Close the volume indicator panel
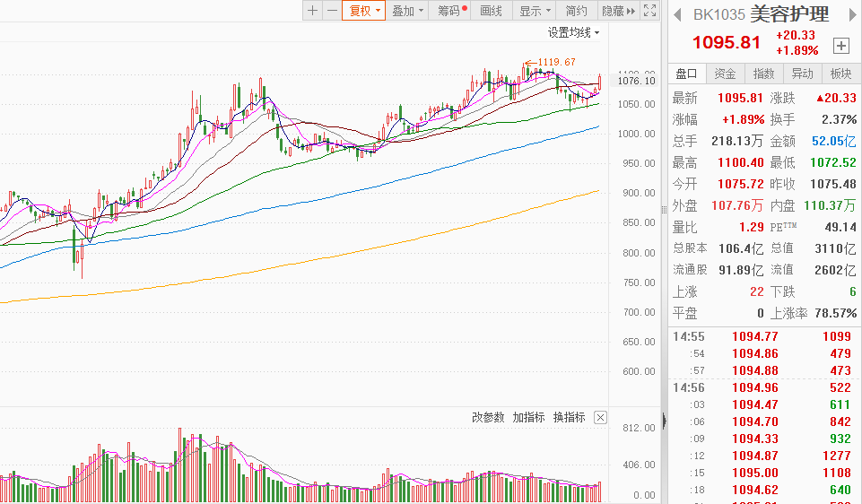 pos(600,418)
